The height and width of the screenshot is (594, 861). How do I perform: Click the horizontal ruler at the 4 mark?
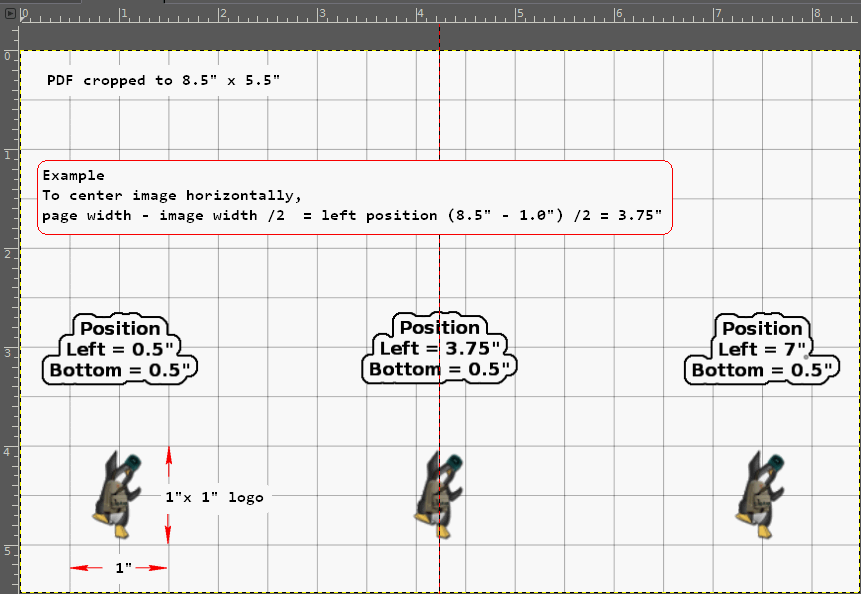click(x=418, y=14)
